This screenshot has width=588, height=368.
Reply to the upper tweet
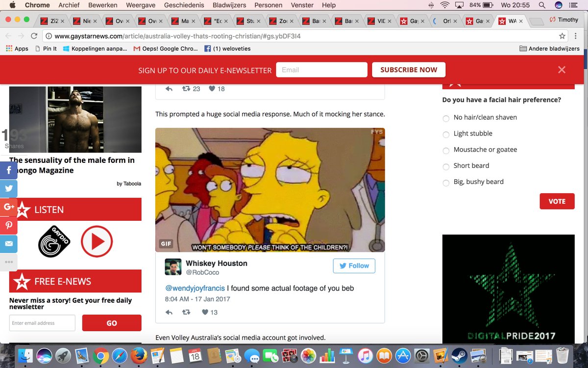[169, 89]
